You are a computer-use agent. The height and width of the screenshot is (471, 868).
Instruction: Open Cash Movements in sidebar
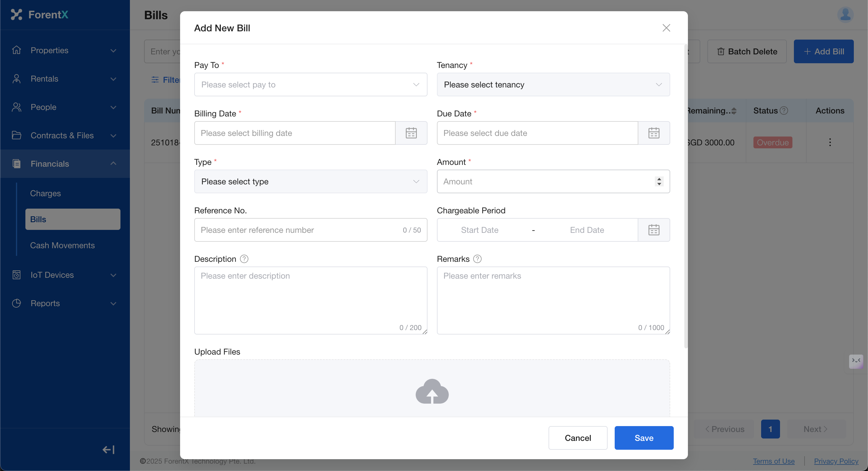coord(62,246)
